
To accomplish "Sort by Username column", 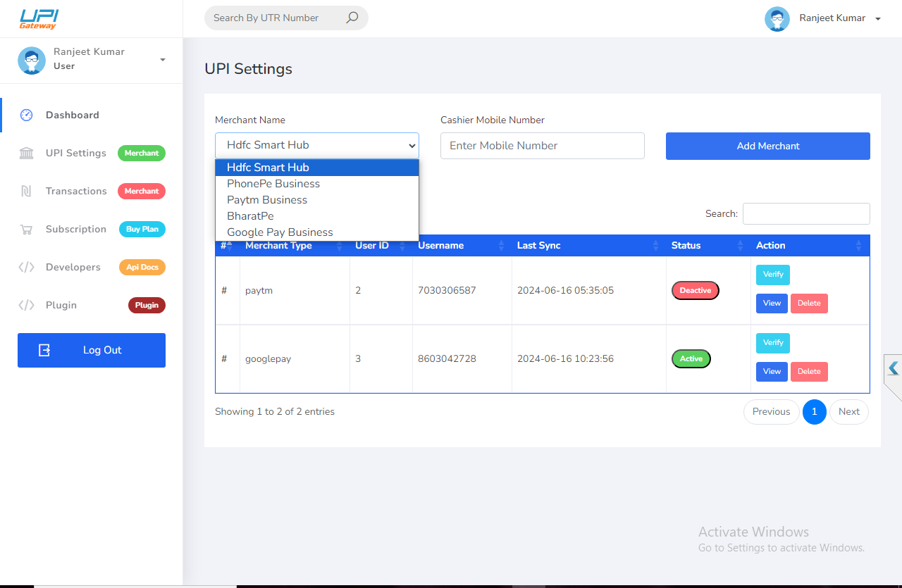I will (462, 245).
